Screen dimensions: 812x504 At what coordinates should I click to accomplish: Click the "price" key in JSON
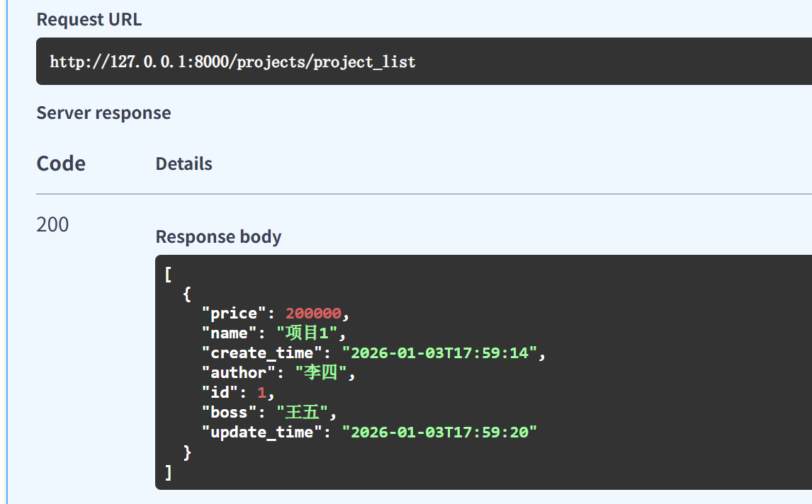(234, 314)
